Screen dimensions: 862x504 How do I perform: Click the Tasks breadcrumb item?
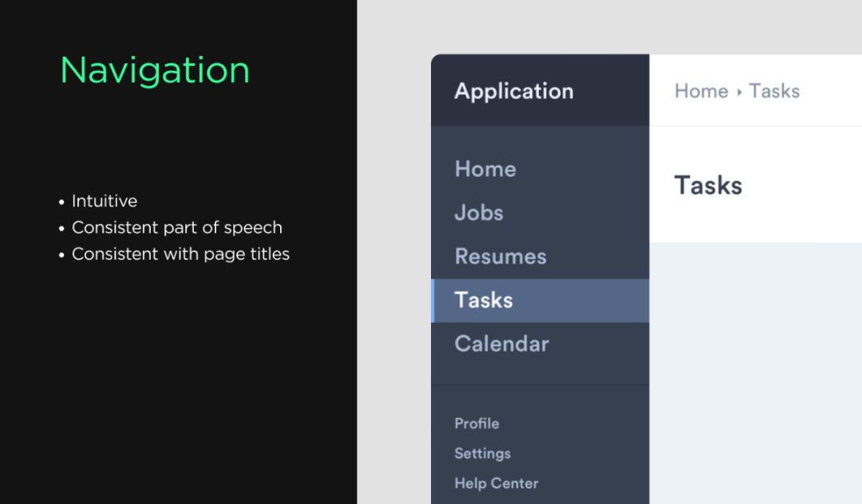tap(774, 91)
